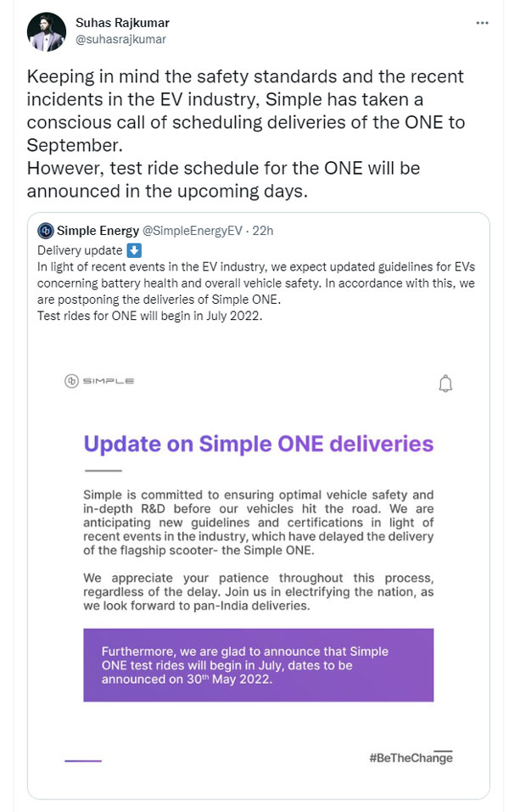Click Suhas Rajkumar's profile avatar
509x812 pixels.
point(47,31)
